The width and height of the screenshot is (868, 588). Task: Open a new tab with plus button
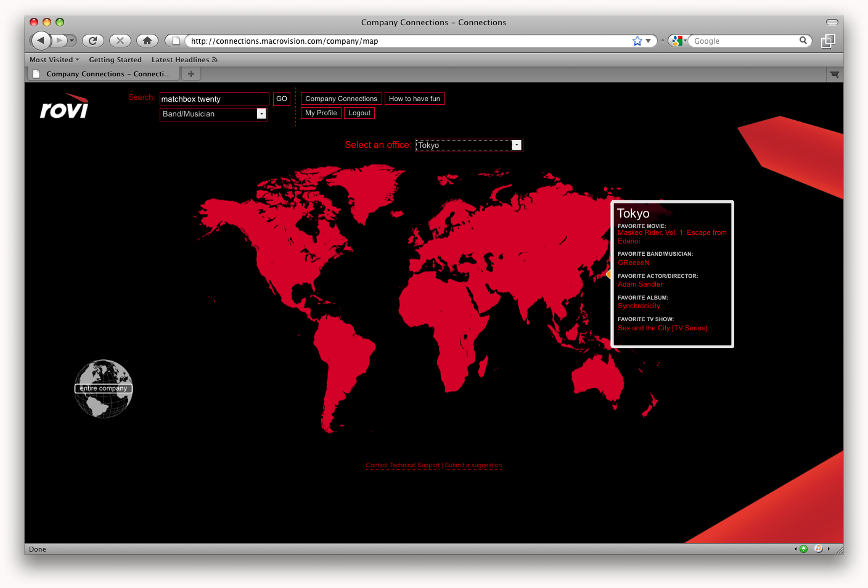(191, 74)
